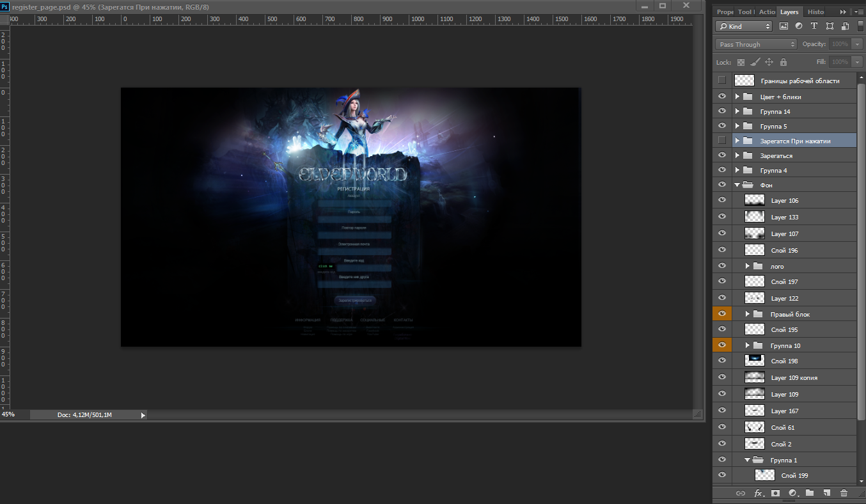The height and width of the screenshot is (504, 866).
Task: Click Doc: 4,12M/501,1M status text
Action: [84, 415]
